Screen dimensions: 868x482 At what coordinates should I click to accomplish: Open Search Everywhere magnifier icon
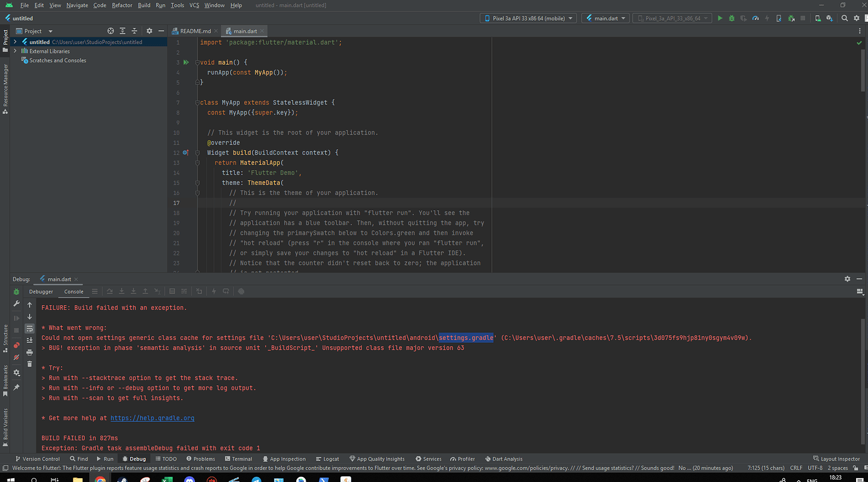click(x=845, y=18)
